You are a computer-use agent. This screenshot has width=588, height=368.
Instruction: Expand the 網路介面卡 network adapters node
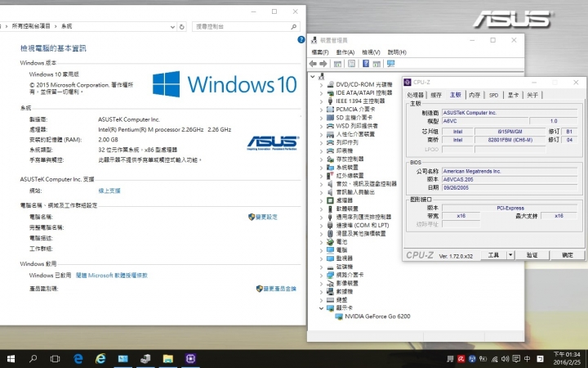point(322,275)
